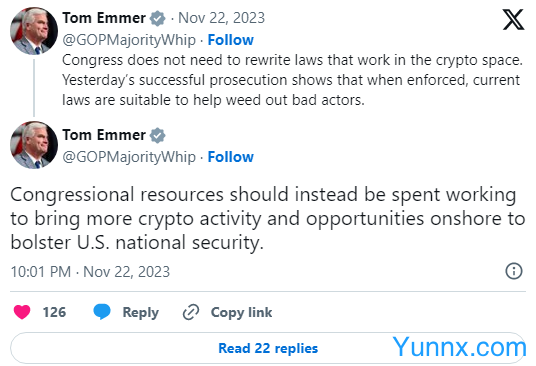Open the Nov 22, 2023 date link
The height and width of the screenshot is (366, 536).
(222, 18)
